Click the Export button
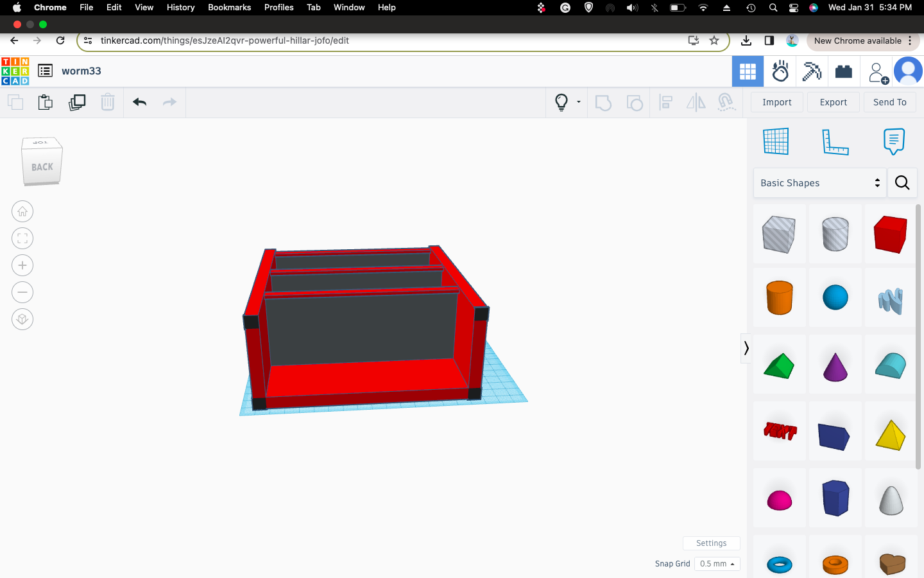Viewport: 924px width, 578px height. (x=833, y=102)
